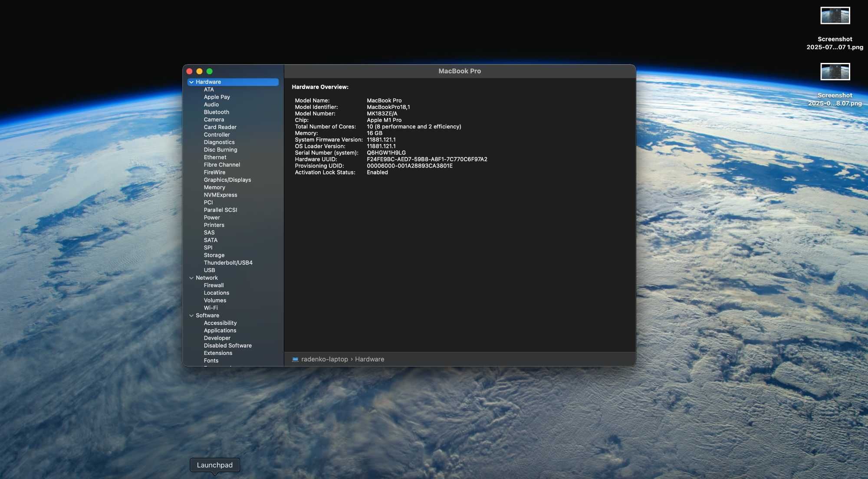Open Graphics/Displays information
The image size is (868, 479).
227,180
